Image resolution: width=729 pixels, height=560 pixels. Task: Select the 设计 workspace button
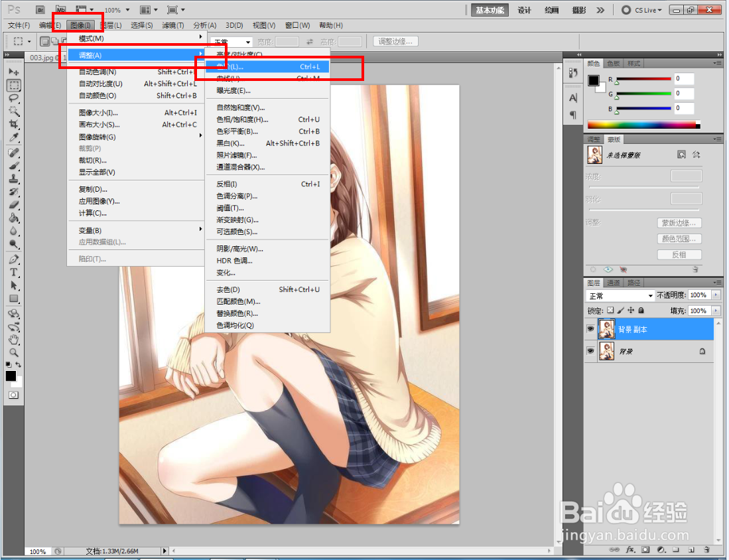pos(524,10)
